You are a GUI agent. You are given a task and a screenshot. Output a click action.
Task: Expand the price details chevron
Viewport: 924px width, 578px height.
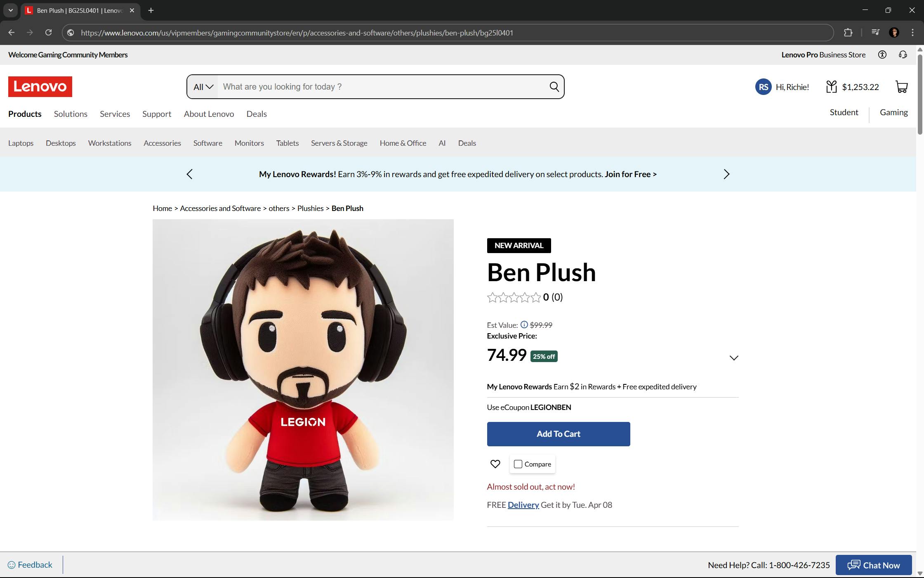coord(733,358)
